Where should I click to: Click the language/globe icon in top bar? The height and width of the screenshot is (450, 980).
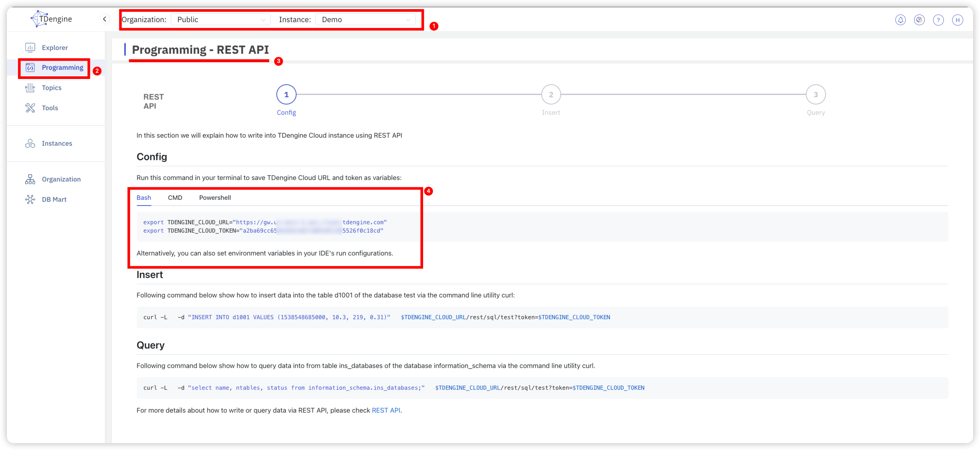[919, 20]
